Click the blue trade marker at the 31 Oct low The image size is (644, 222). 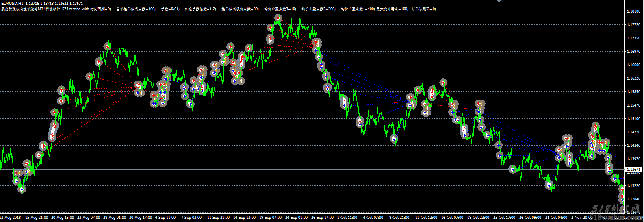[549, 185]
